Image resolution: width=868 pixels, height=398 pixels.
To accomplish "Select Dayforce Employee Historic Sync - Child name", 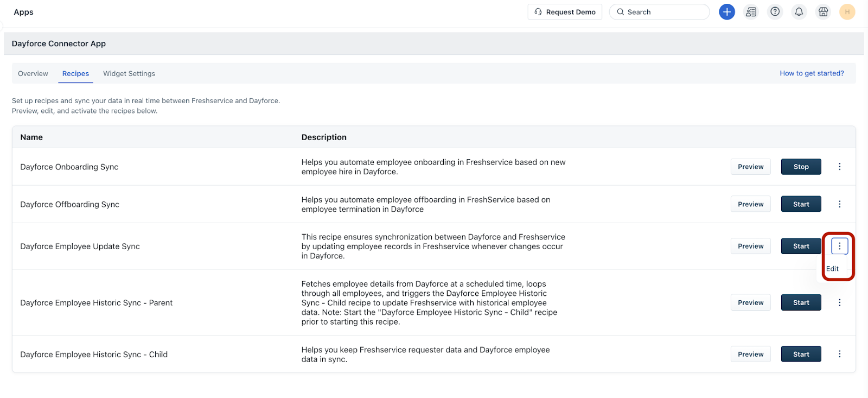I will point(94,354).
